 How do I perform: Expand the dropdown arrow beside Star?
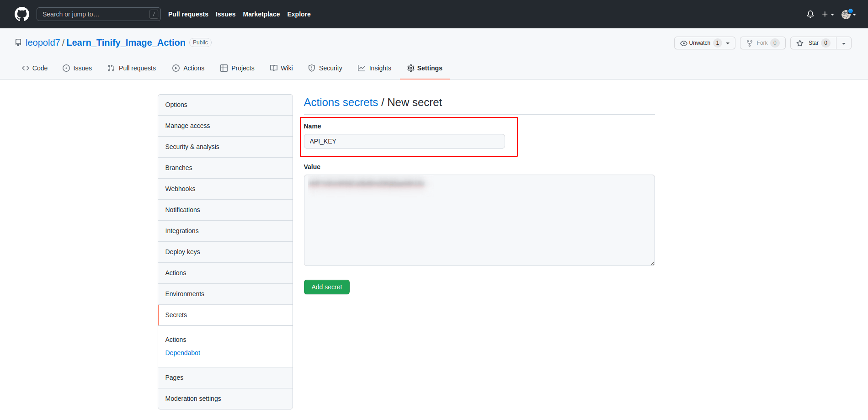click(x=844, y=43)
